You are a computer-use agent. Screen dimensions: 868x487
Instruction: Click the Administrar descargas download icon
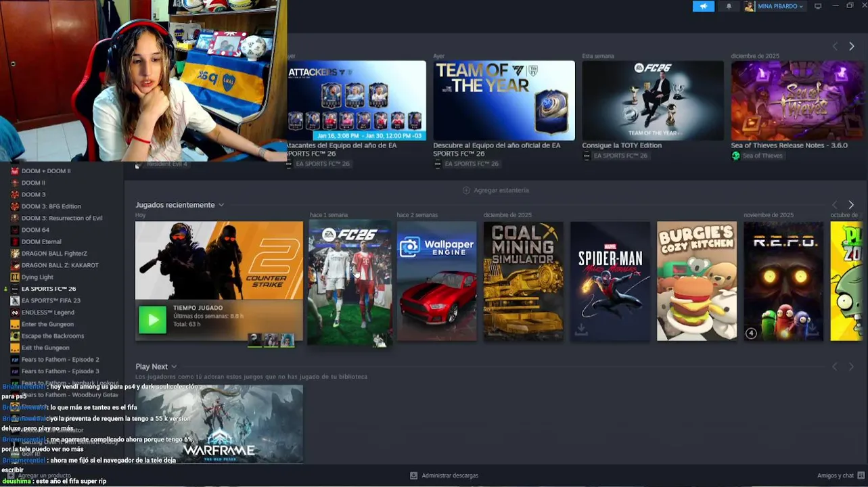pyautogui.click(x=413, y=476)
